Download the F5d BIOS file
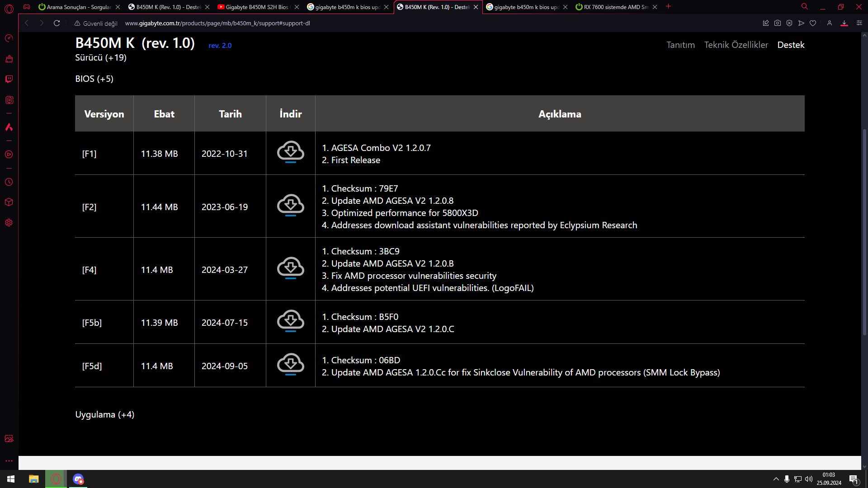Image resolution: width=868 pixels, height=488 pixels. 291,365
